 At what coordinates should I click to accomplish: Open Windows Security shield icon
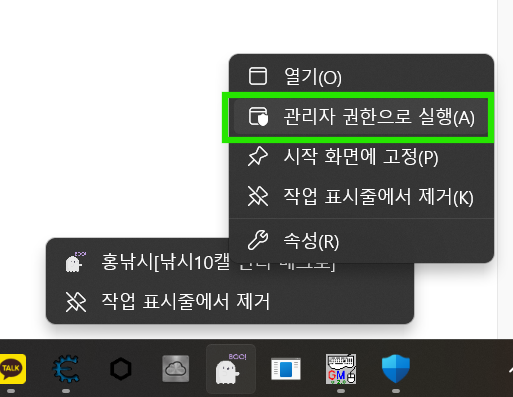pyautogui.click(x=396, y=369)
